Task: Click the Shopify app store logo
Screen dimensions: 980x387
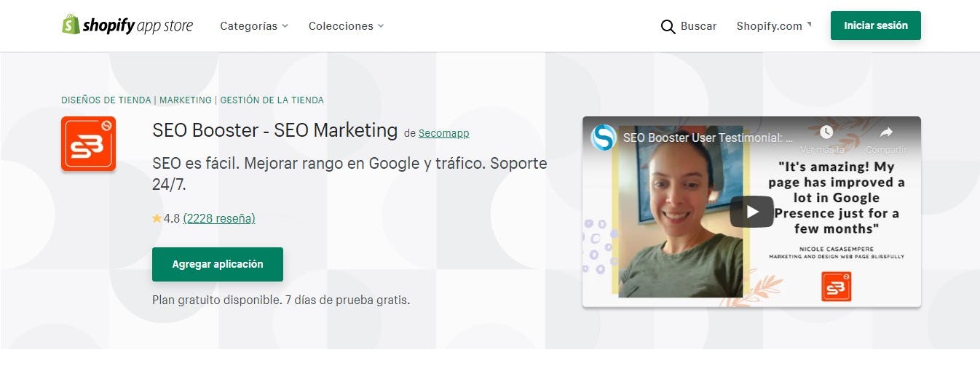Action: [127, 25]
